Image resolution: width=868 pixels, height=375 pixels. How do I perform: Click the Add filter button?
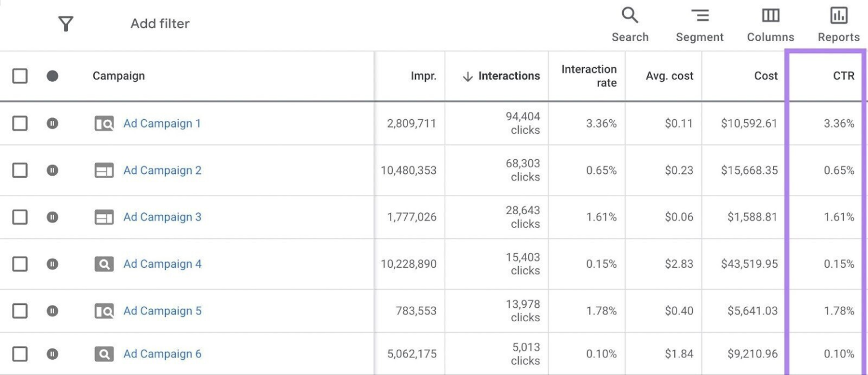[x=160, y=23]
